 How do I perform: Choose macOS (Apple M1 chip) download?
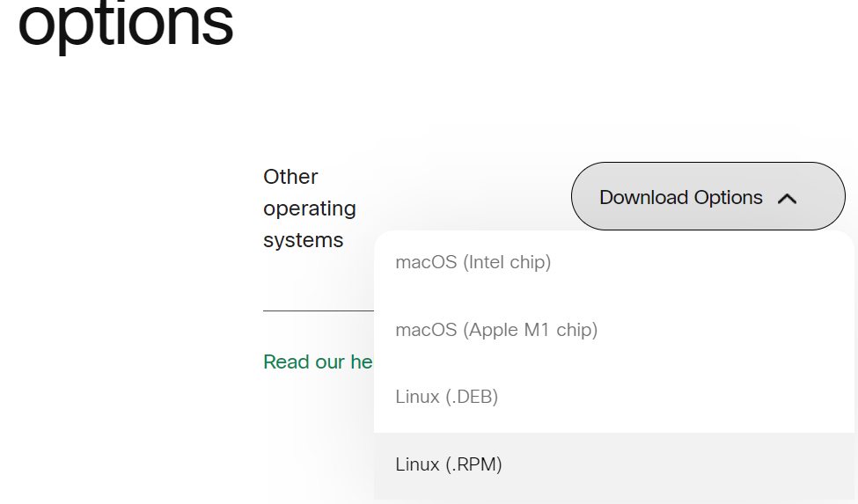[x=496, y=330]
